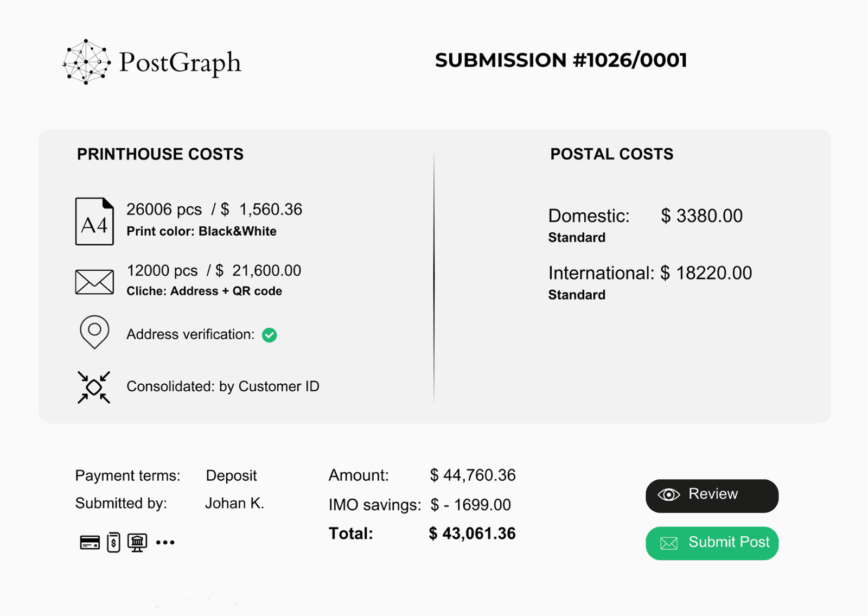Choose the bank transfer payment icon
The height and width of the screenshot is (616, 868).
pyautogui.click(x=137, y=542)
